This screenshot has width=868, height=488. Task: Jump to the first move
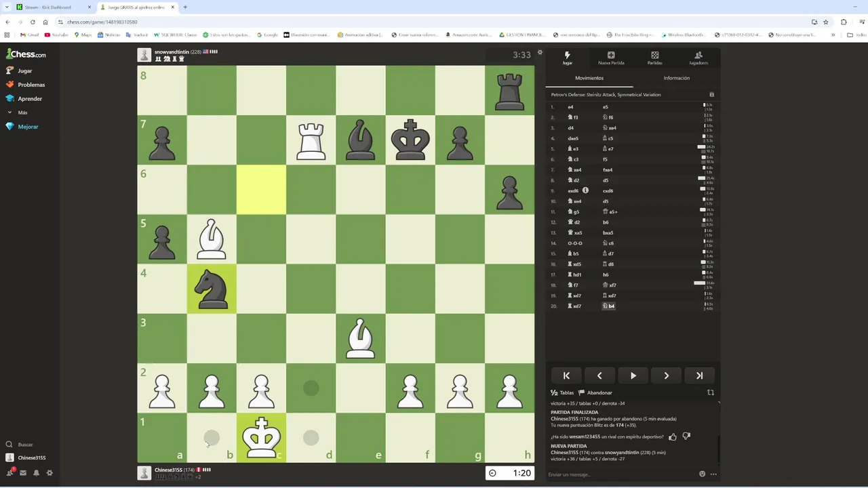coord(566,375)
